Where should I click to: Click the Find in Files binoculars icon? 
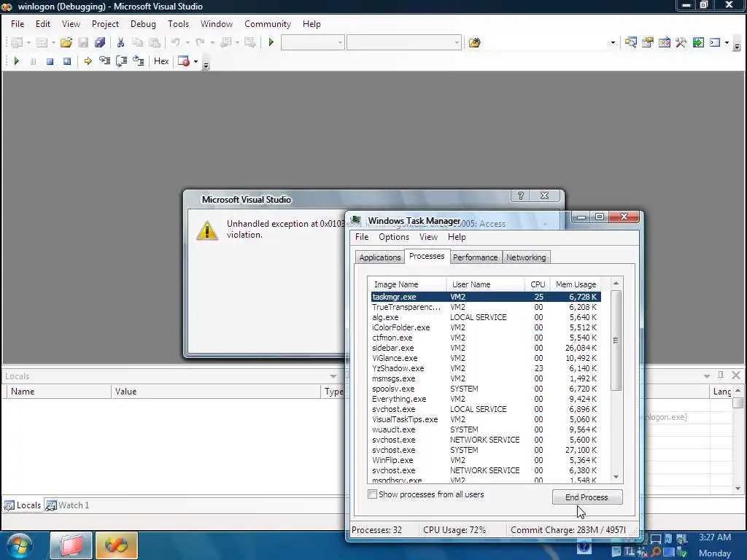(474, 42)
